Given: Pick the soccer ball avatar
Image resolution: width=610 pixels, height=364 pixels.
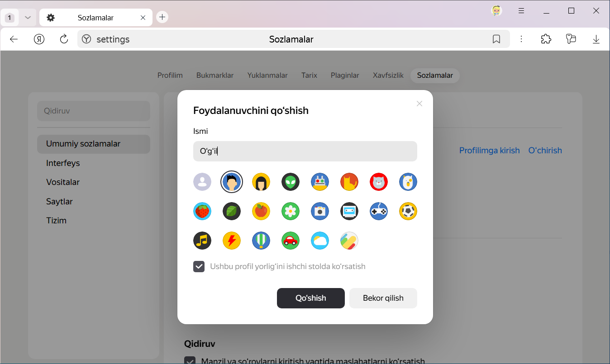Looking at the screenshot, I should [x=408, y=211].
